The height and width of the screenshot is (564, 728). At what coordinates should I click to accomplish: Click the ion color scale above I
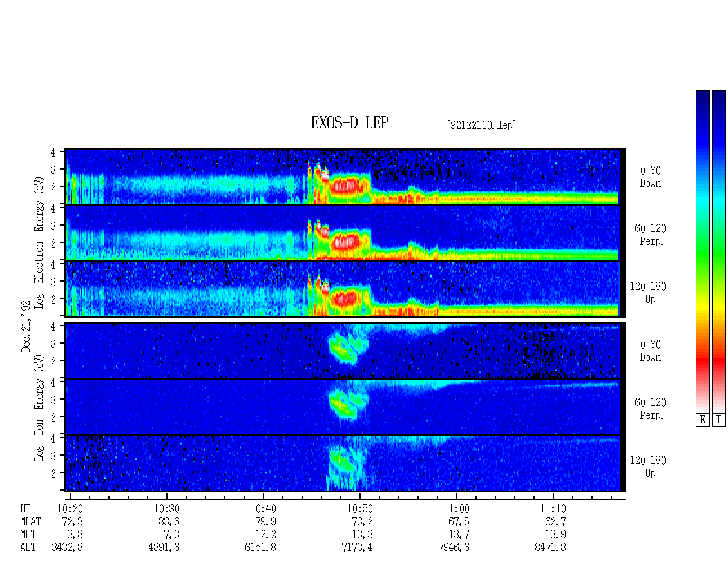[x=719, y=251]
